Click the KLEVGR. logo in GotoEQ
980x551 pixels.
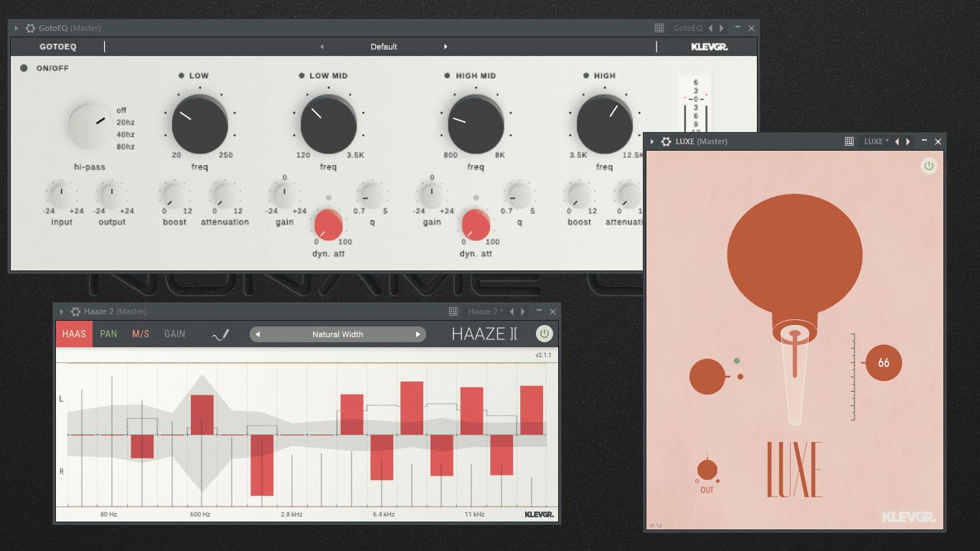(x=709, y=47)
